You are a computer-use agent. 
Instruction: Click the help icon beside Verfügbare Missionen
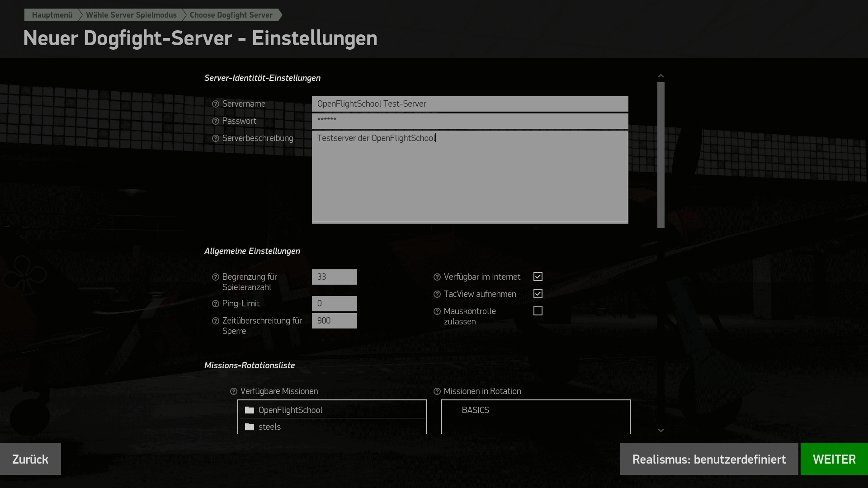click(234, 391)
